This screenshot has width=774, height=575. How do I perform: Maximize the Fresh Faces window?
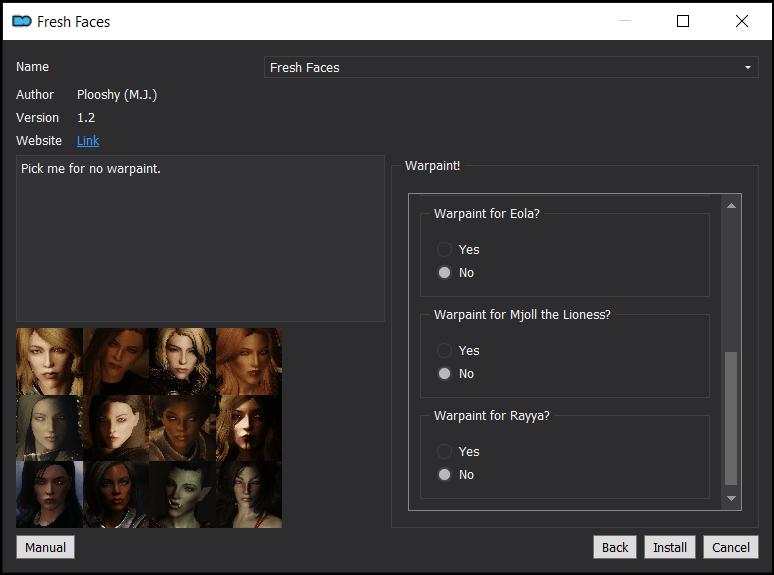pos(683,21)
